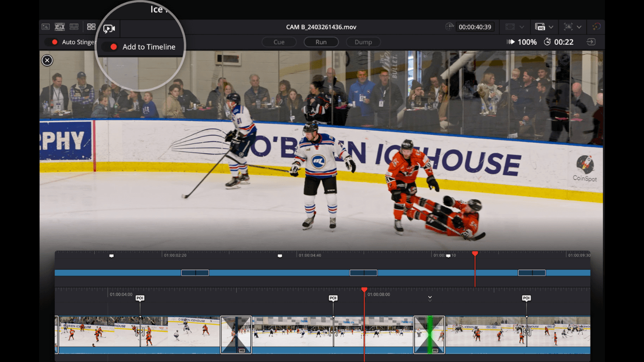Select the source tape view icon
Viewport: 644px width, 362px height.
click(60, 27)
